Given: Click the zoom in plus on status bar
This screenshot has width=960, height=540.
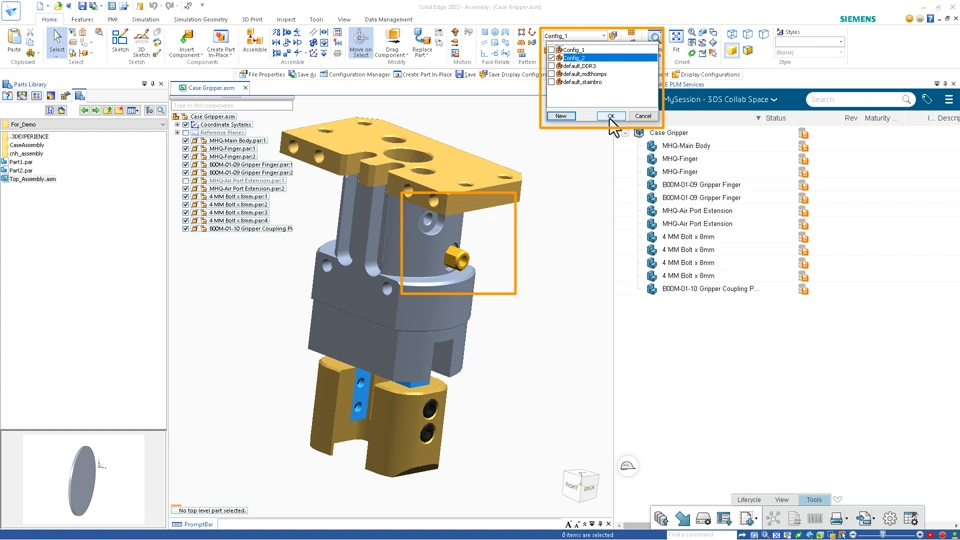Looking at the screenshot, I should point(920,534).
